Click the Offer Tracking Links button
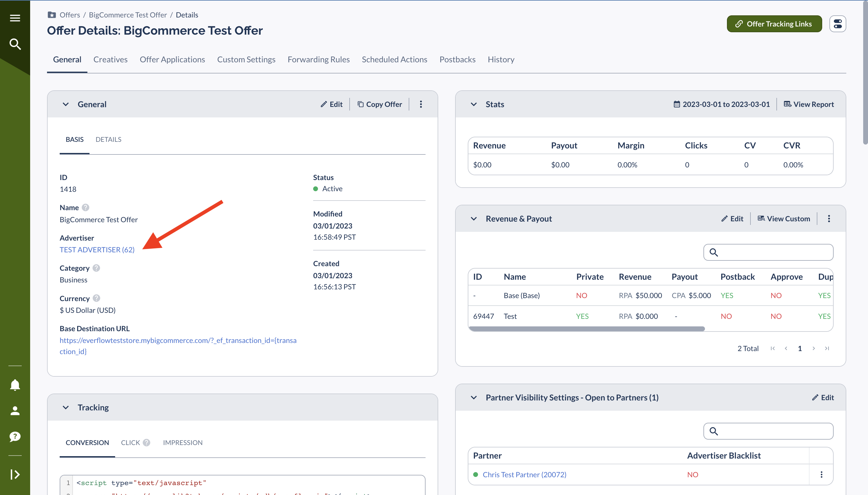Image resolution: width=868 pixels, height=495 pixels. 775,24
